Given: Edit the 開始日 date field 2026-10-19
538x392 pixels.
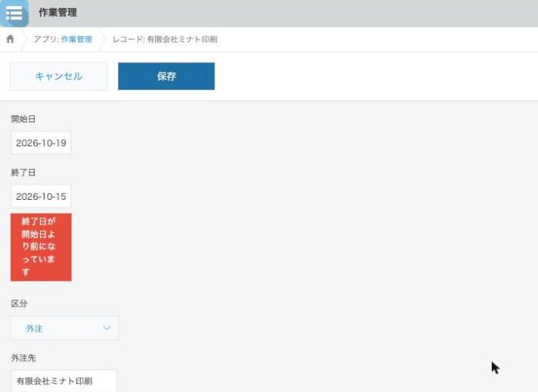Looking at the screenshot, I should [41, 143].
